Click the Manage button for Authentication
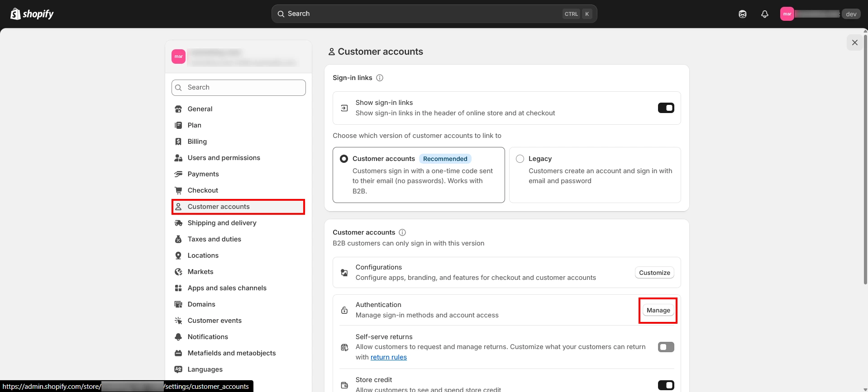The image size is (868, 392). point(658,310)
